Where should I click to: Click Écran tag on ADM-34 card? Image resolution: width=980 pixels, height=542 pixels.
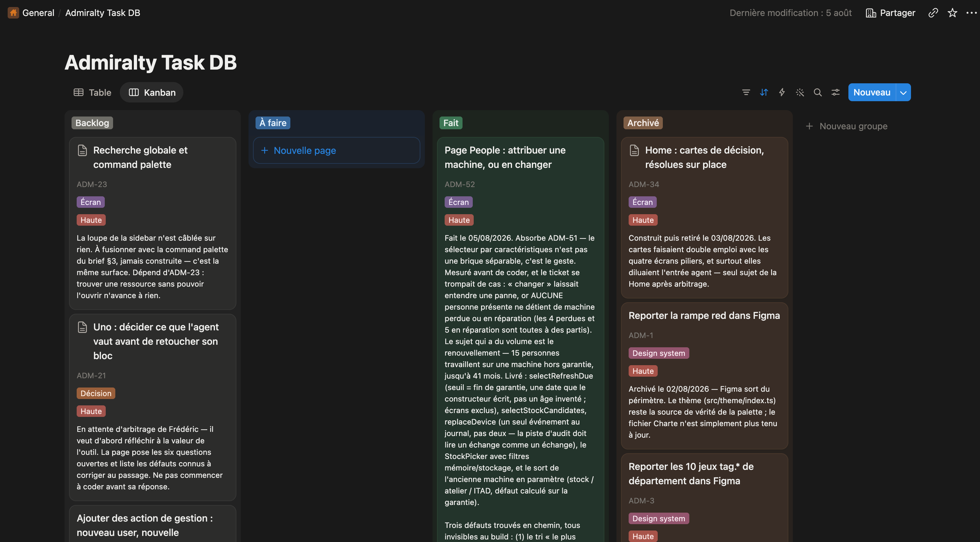click(643, 202)
